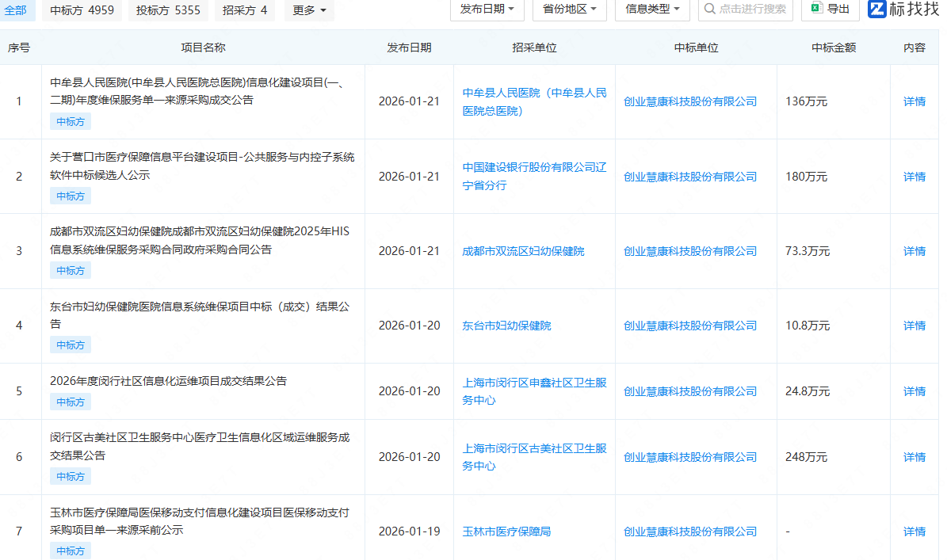Viewport: 947px width, 560px height.
Task: Open 2026年度闵行社区信息化运维项目 title
Action: click(x=168, y=381)
